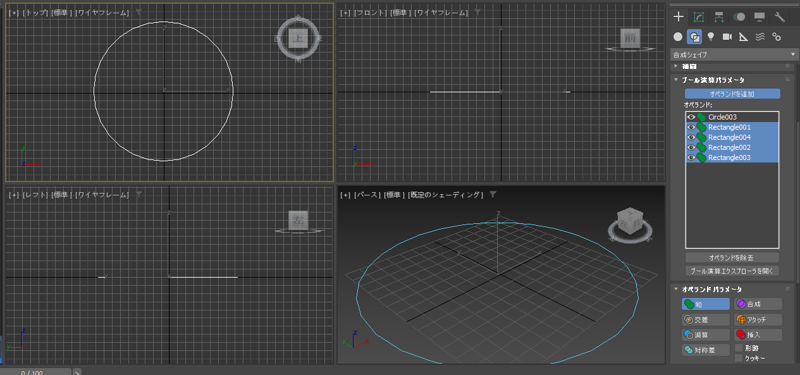Click ブール演算エクスプローラを開く button
The width and height of the screenshot is (800, 375).
point(732,271)
